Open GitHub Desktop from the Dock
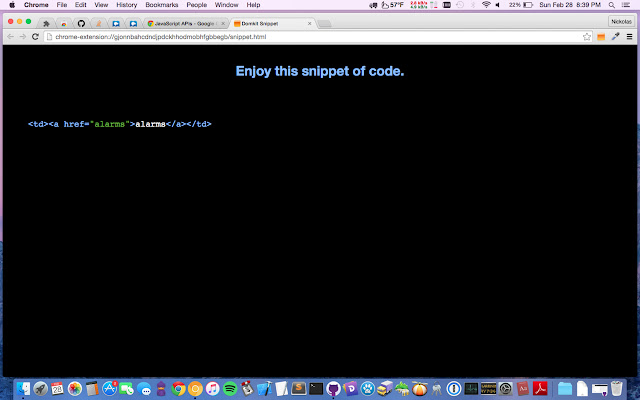This screenshot has height=400, width=640. click(x=333, y=388)
